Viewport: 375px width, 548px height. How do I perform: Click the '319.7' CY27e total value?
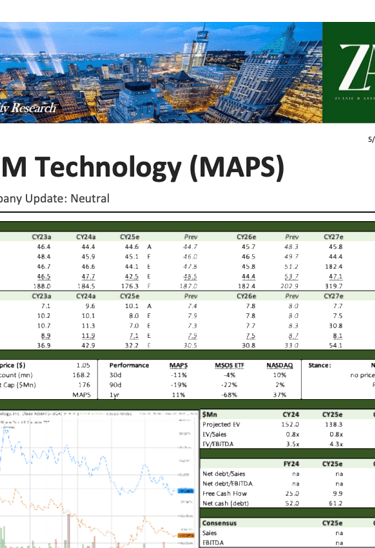tap(334, 286)
